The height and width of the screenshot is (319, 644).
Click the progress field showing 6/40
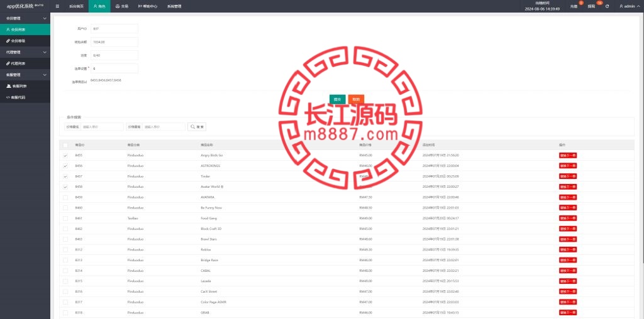[114, 55]
